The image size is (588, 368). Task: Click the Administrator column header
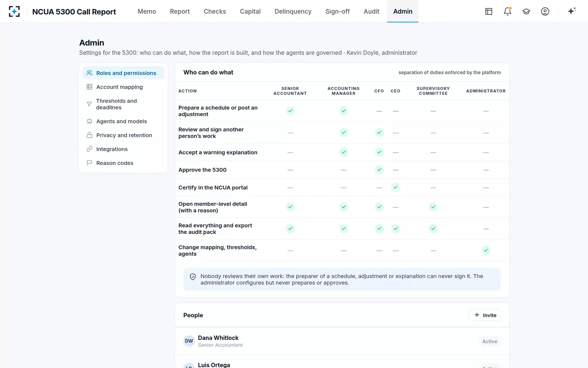coord(486,91)
